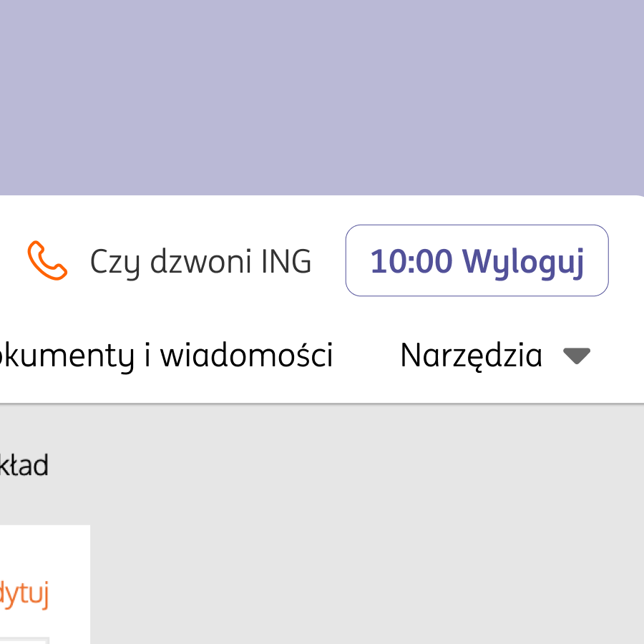This screenshot has width=644, height=644.
Task: Click the session timer showing 10:00
Action: coord(411,261)
